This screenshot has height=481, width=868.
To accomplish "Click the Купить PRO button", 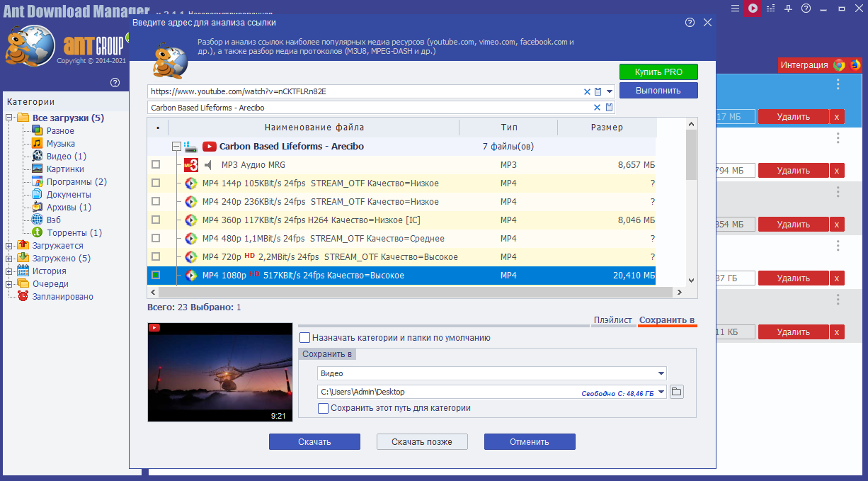I will pyautogui.click(x=658, y=72).
